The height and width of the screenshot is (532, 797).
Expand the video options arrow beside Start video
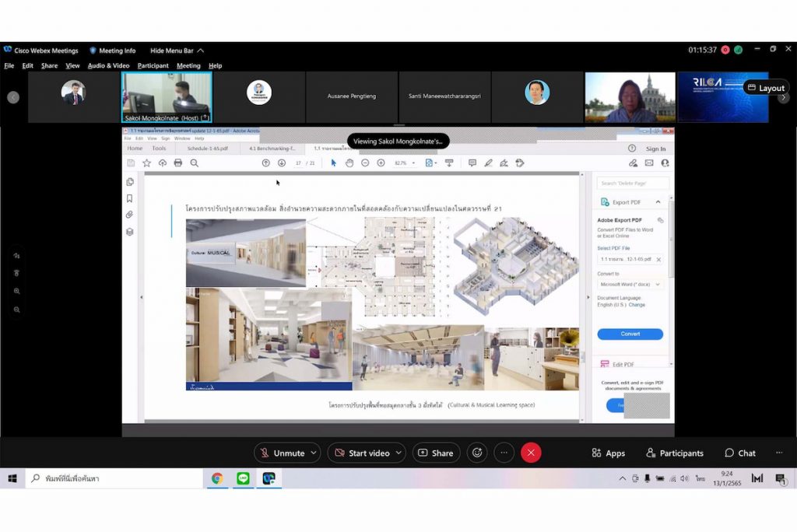[398, 453]
